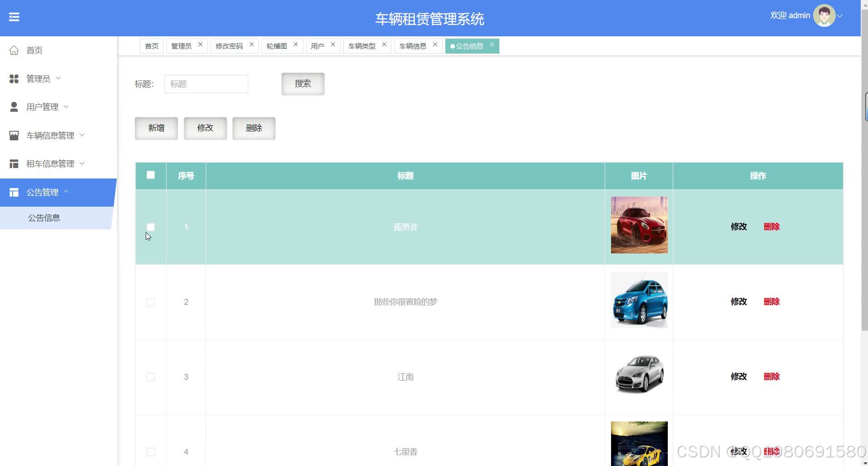Click the 用户管理 person icon
This screenshot has height=466, width=868.
click(x=14, y=107)
